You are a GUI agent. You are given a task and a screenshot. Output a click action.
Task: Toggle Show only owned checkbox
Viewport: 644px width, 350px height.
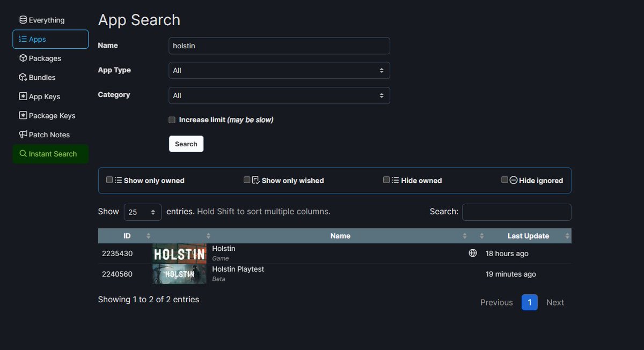[x=109, y=180]
